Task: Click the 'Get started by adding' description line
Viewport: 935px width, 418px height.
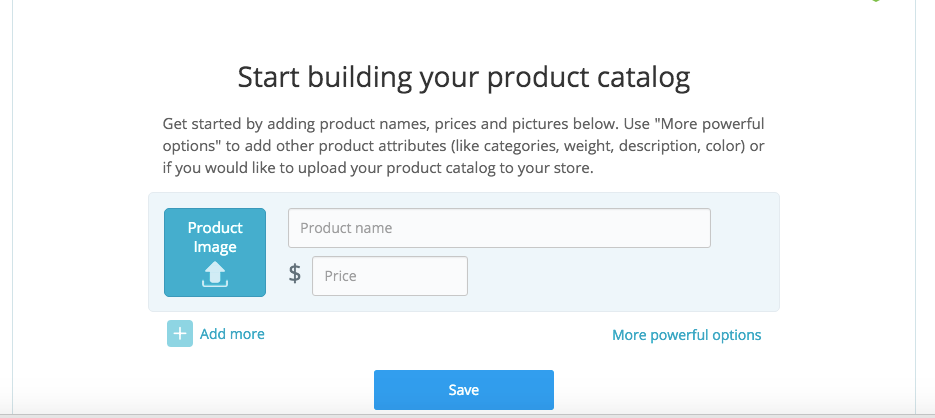Action: pyautogui.click(x=463, y=125)
